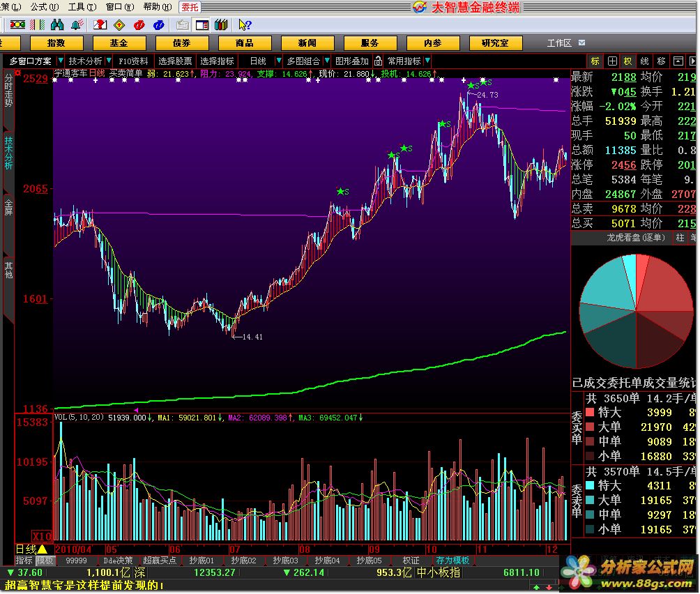
Task: Click 存为模板 save template link
Action: click(452, 561)
